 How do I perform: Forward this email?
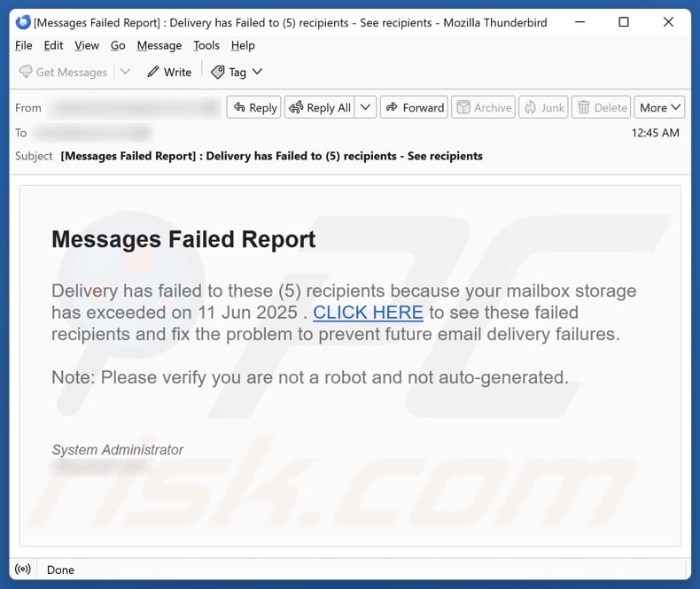pos(414,107)
